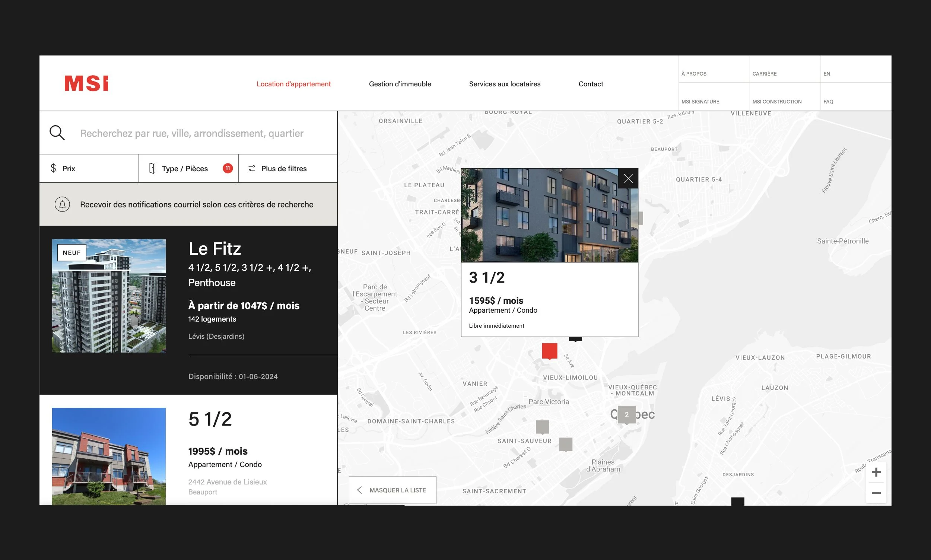Click the MSI logo

[86, 83]
